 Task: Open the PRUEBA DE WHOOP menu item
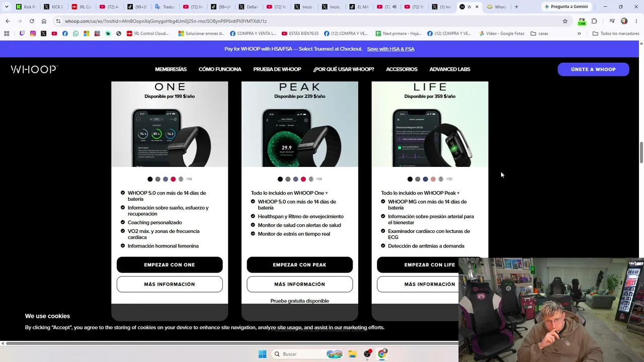[x=277, y=69]
